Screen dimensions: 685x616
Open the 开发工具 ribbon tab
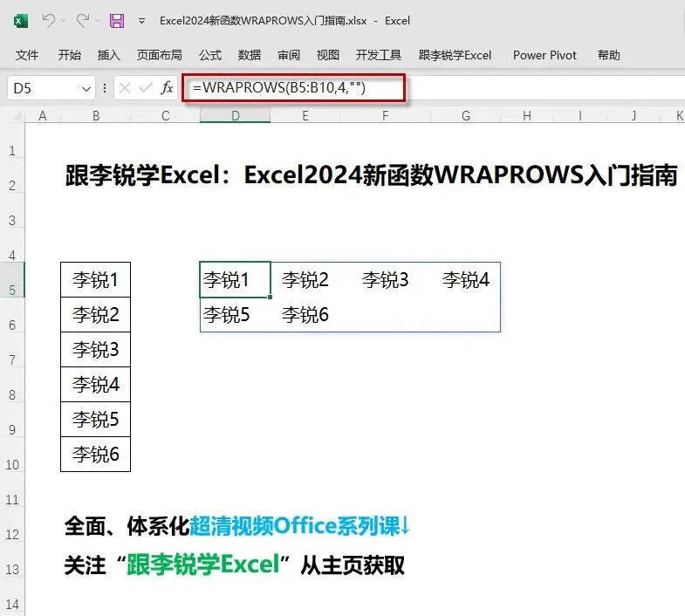coord(378,55)
